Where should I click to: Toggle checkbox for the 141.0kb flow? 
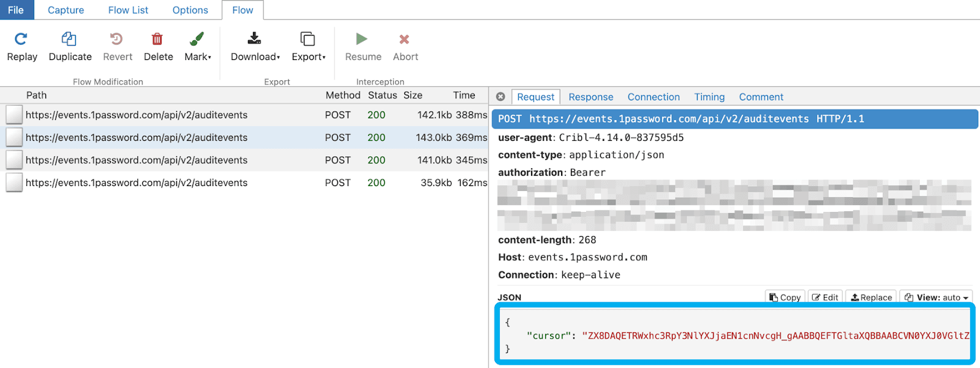pyautogui.click(x=14, y=160)
